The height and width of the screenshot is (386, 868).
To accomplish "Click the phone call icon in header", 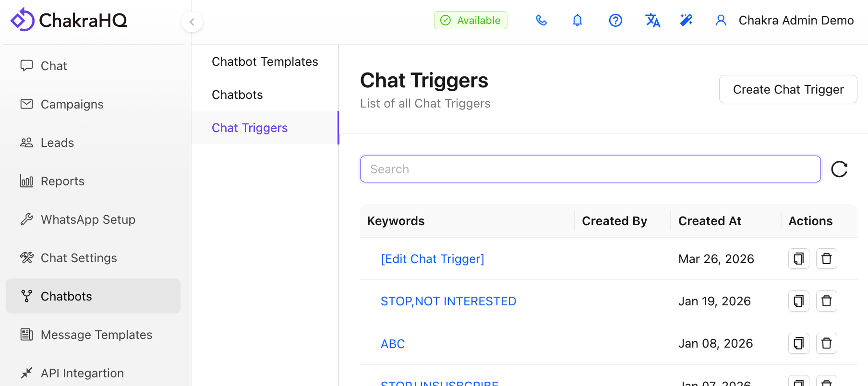I will click(541, 20).
